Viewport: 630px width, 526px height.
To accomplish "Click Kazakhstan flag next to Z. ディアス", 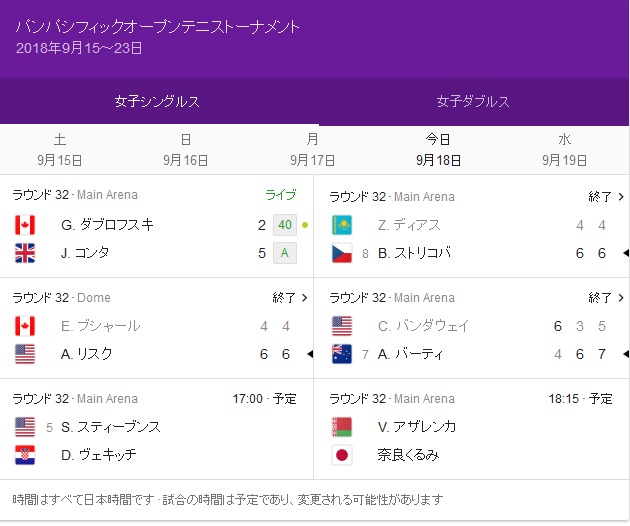I will point(341,225).
